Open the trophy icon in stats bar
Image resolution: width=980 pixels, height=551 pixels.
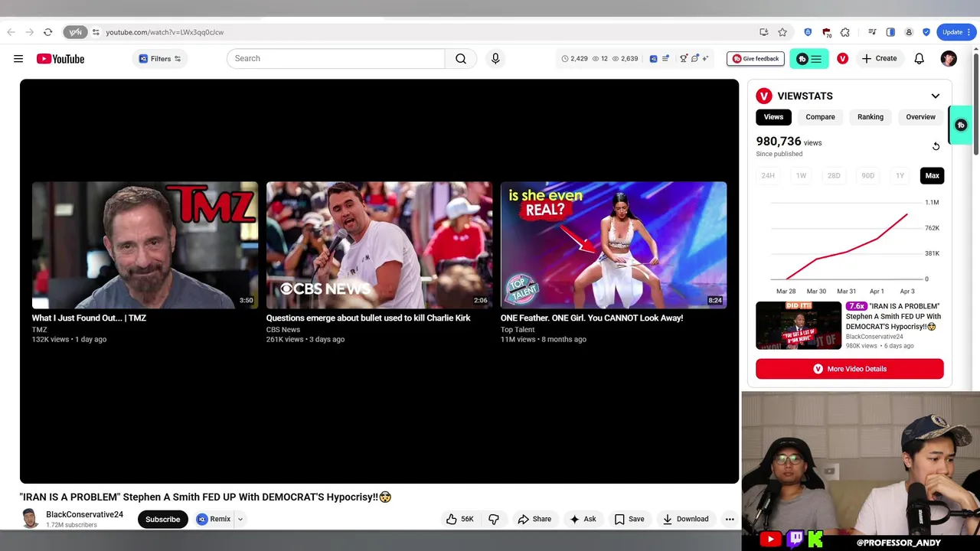pos(684,59)
